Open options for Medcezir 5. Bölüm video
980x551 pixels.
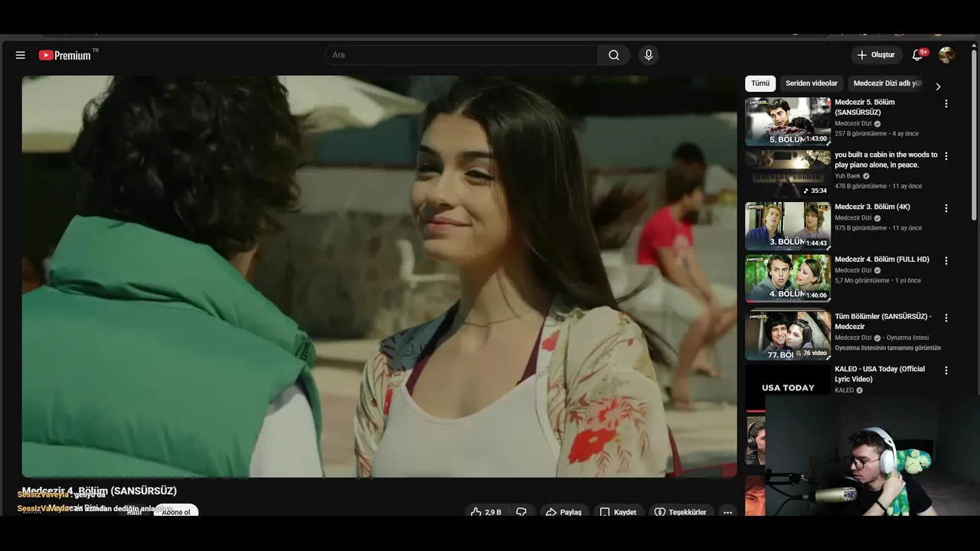[946, 103]
